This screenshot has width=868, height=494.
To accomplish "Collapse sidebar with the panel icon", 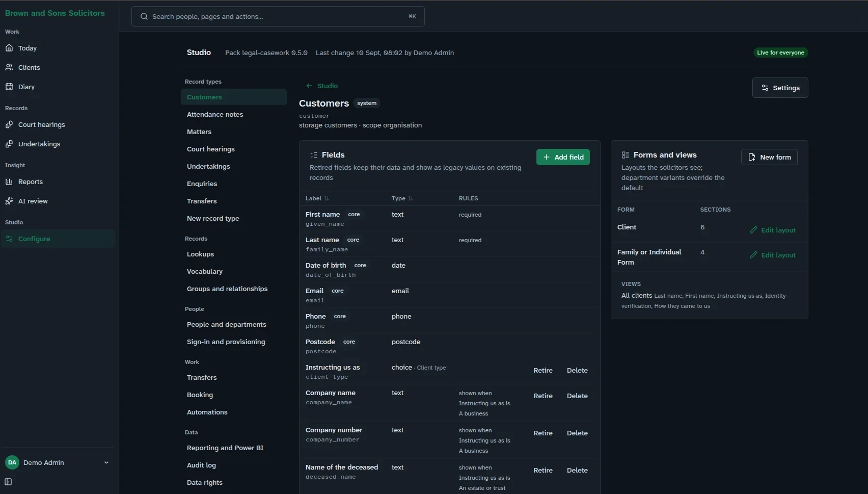I will pyautogui.click(x=8, y=482).
